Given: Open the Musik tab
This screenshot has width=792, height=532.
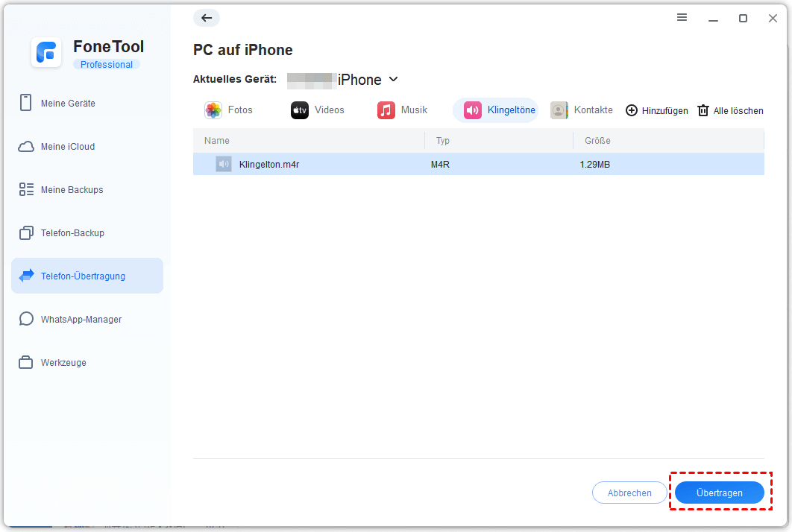Looking at the screenshot, I should (x=403, y=110).
